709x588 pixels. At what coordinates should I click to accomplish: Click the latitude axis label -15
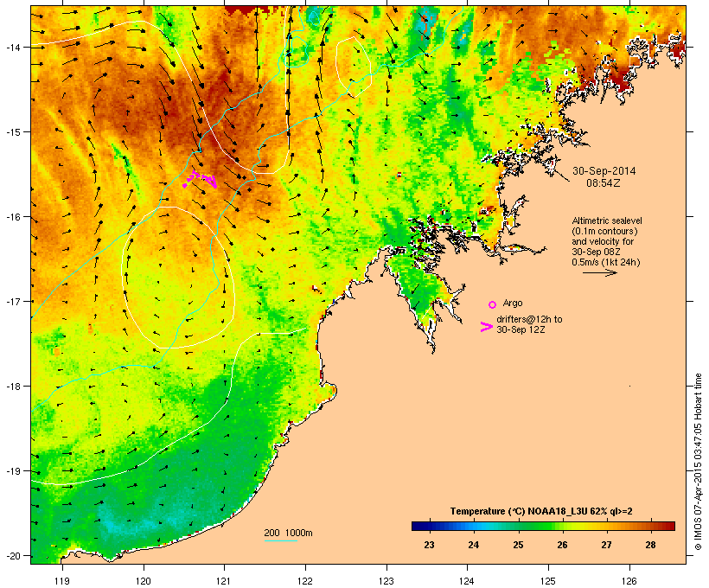[13, 132]
